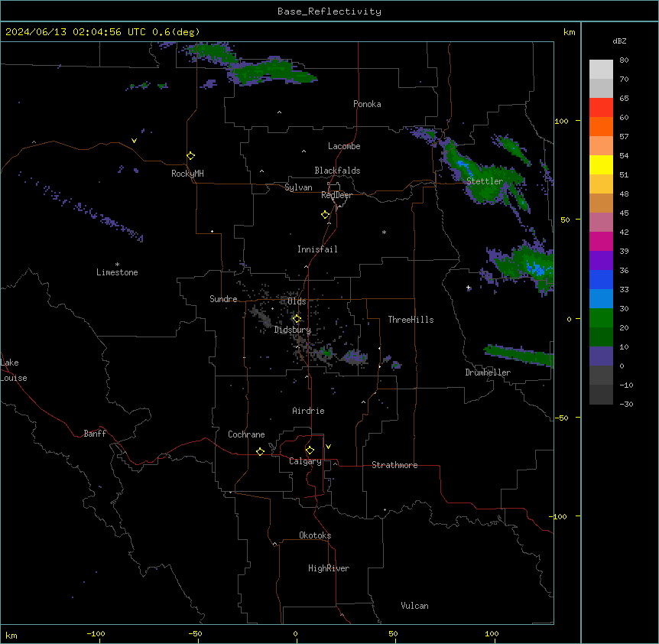The width and height of the screenshot is (659, 644).
Task: Select the Sundre label
Action: click(x=223, y=299)
